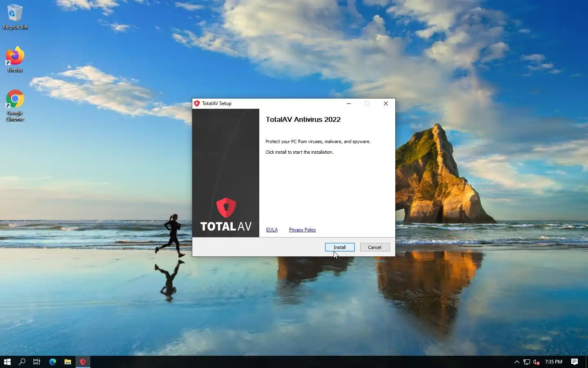Open Task View in the taskbar
The image size is (588, 368).
(37, 362)
